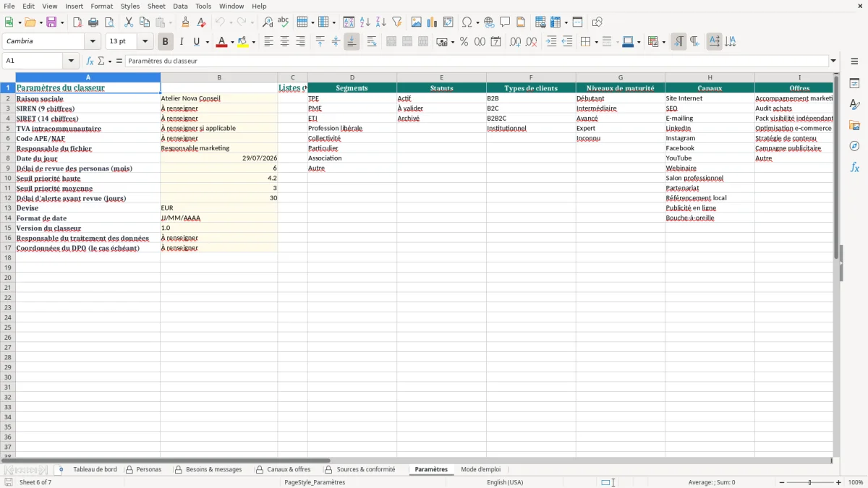Format cell as percent
This screenshot has width=868, height=488.
coord(464,42)
